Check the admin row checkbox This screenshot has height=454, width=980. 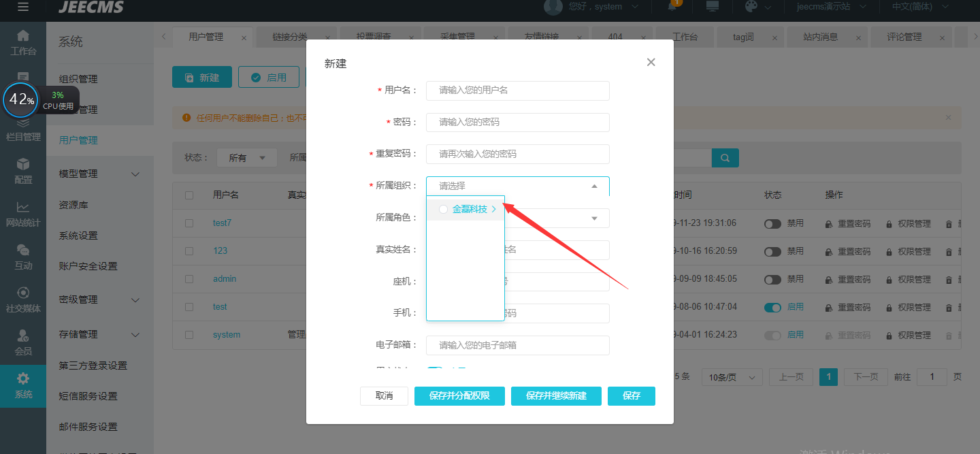pyautogui.click(x=189, y=279)
